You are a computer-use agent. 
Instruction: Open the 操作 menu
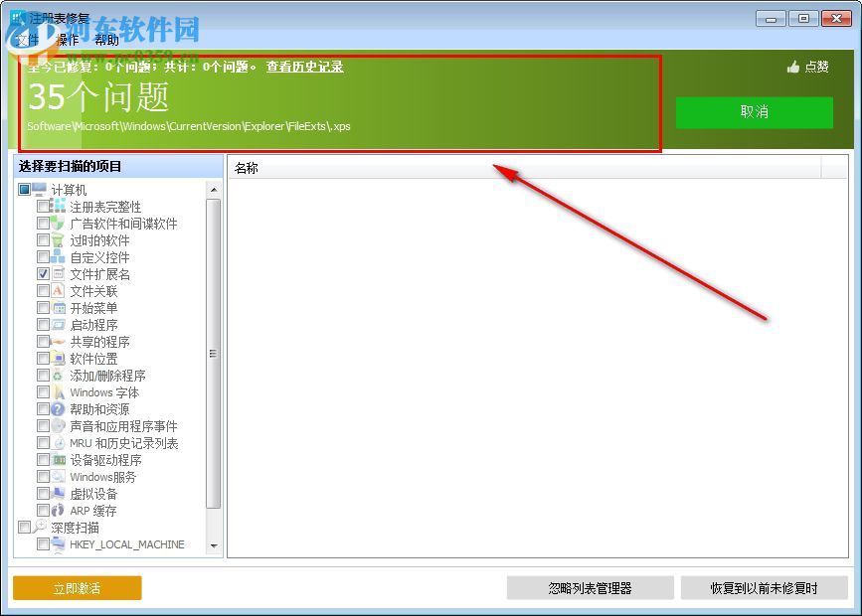[x=65, y=40]
